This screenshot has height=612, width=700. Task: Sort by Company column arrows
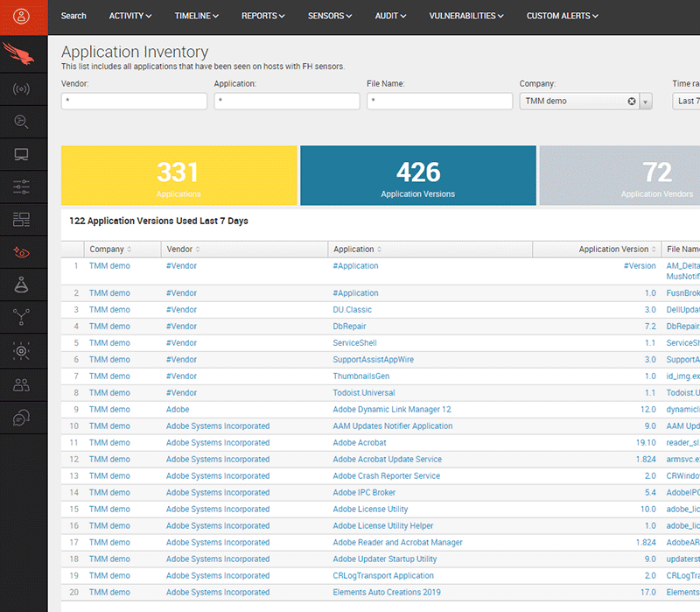[129, 250]
